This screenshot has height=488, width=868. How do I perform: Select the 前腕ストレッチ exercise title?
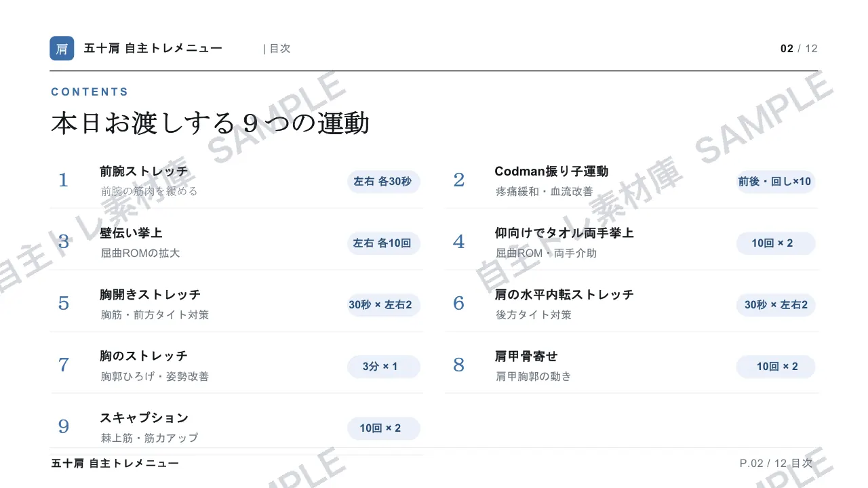pyautogui.click(x=144, y=171)
